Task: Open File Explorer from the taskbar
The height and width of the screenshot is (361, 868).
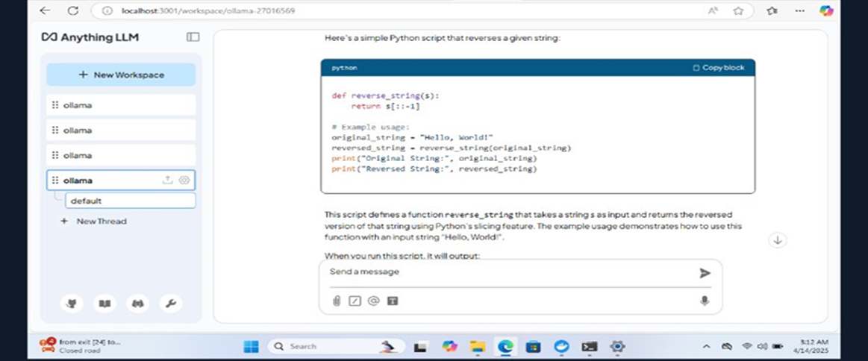Action: [477, 347]
